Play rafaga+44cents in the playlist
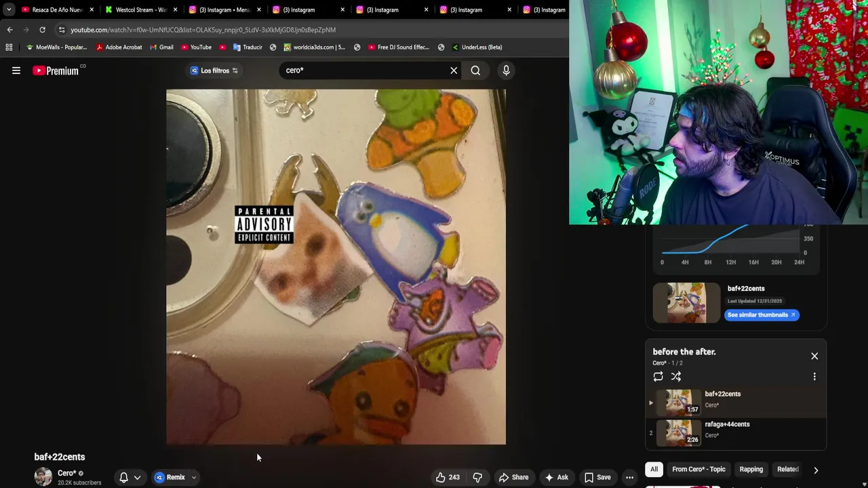868x488 pixels. pyautogui.click(x=736, y=432)
